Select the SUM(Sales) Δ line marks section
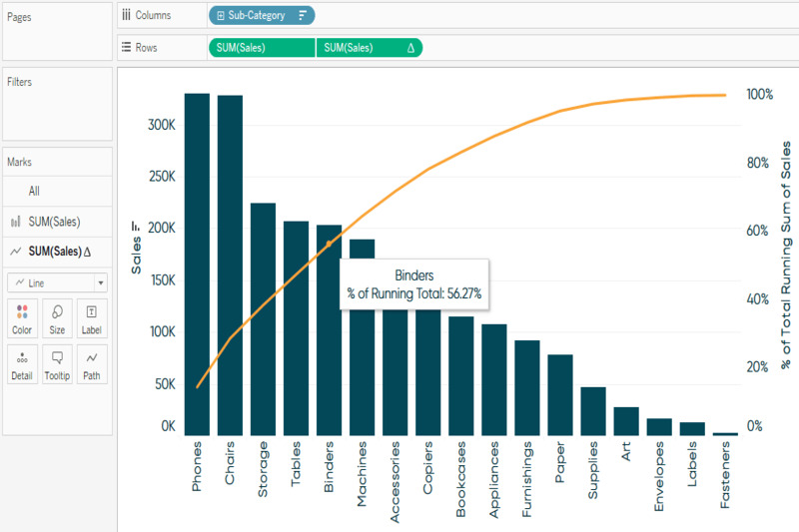This screenshot has width=799, height=532. tap(58, 252)
